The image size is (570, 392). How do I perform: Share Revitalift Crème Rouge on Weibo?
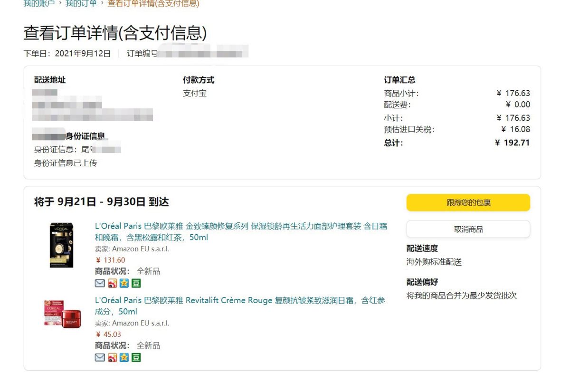pos(112,357)
